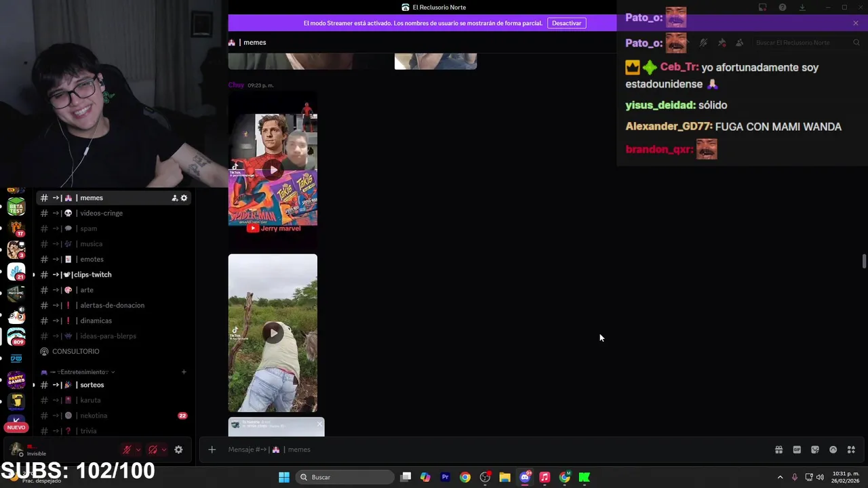Viewport: 868px width, 488px height.
Task: Open the trivia channel
Action: click(115, 431)
